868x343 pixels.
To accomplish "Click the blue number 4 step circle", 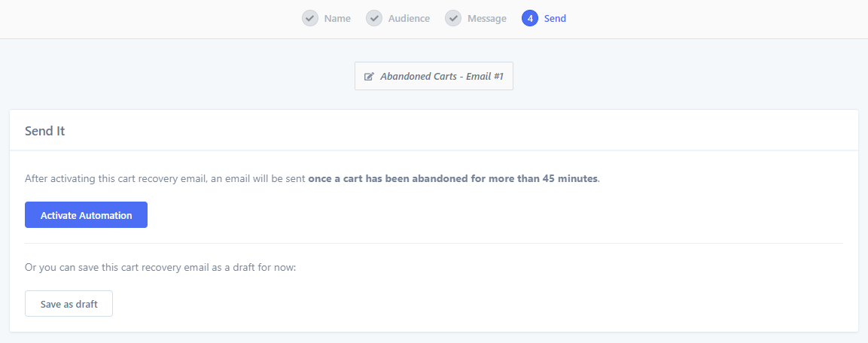I will coord(530,18).
